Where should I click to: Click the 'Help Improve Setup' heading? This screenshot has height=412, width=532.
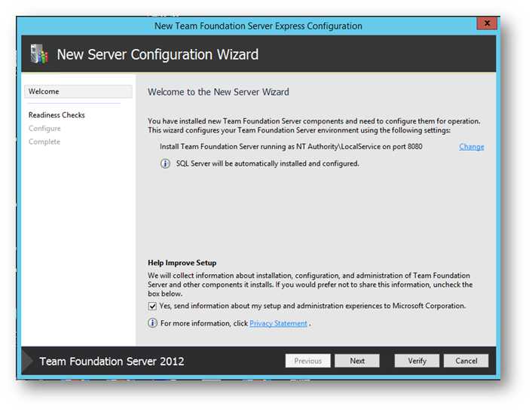click(x=182, y=263)
